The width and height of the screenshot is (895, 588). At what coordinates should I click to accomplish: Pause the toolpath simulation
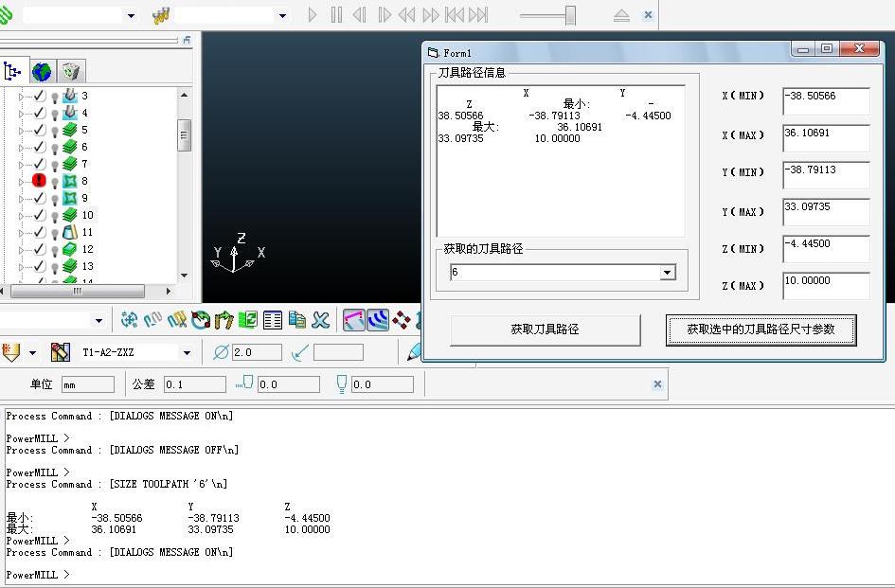[337, 15]
